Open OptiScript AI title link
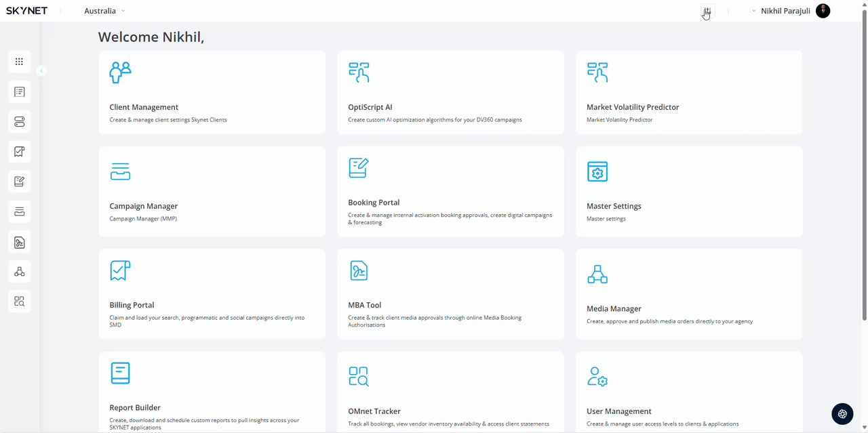 (370, 107)
